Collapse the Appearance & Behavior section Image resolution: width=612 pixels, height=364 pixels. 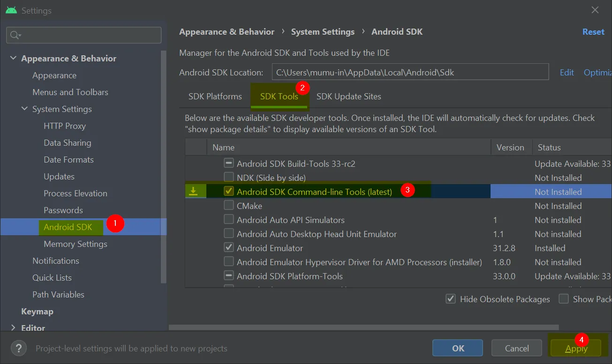pyautogui.click(x=13, y=59)
